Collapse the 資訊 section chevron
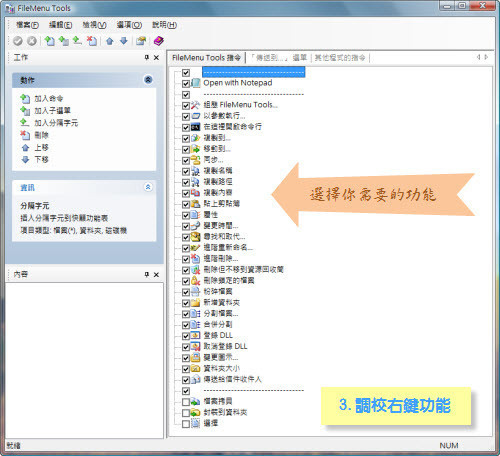Screen dimensions: 500x456 tap(148, 187)
